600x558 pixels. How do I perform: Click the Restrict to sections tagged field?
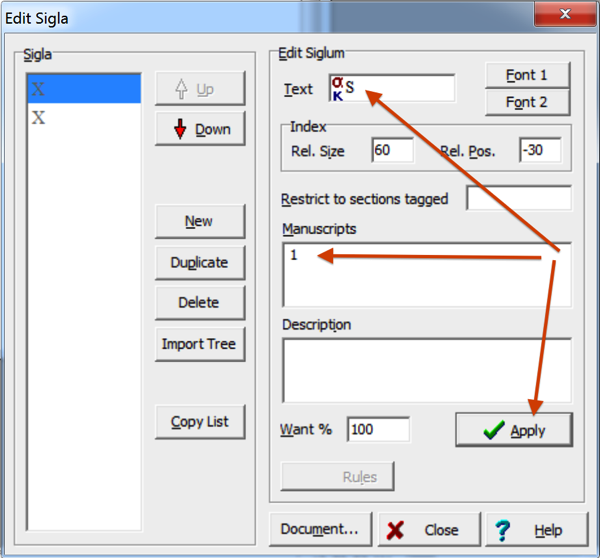pyautogui.click(x=518, y=199)
